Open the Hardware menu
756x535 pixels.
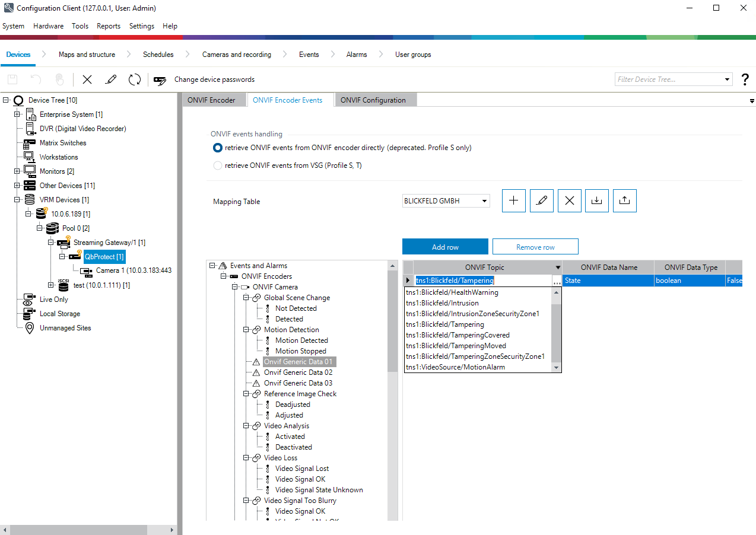click(48, 26)
